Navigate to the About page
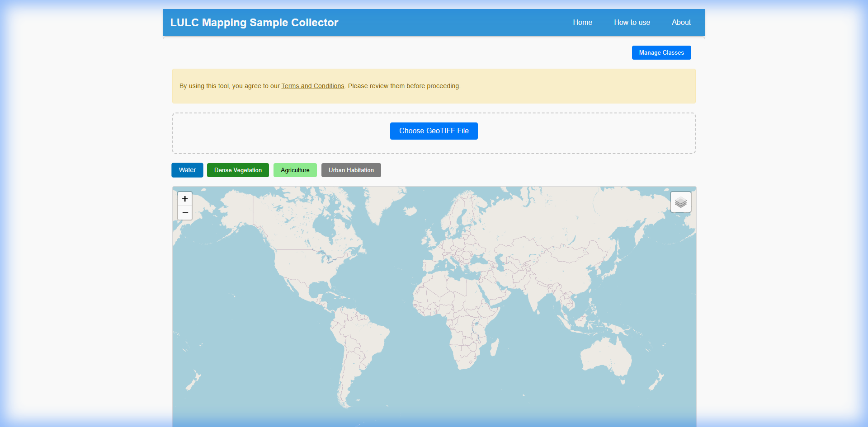The height and width of the screenshot is (427, 868). point(681,23)
